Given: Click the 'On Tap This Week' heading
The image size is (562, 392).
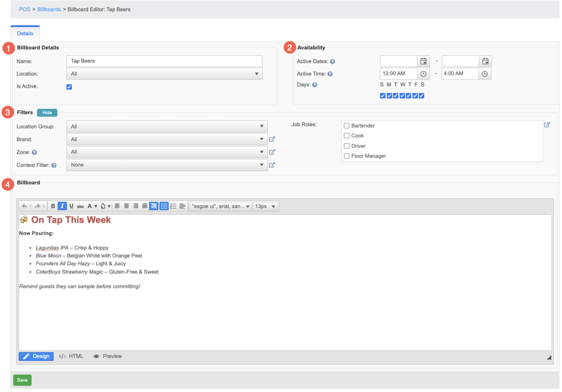Looking at the screenshot, I should click(x=71, y=220).
